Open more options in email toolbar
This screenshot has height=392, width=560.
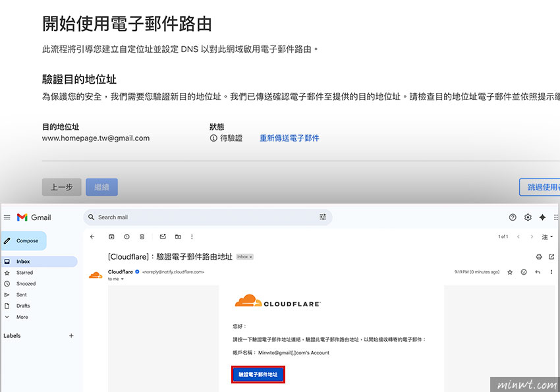(192, 237)
